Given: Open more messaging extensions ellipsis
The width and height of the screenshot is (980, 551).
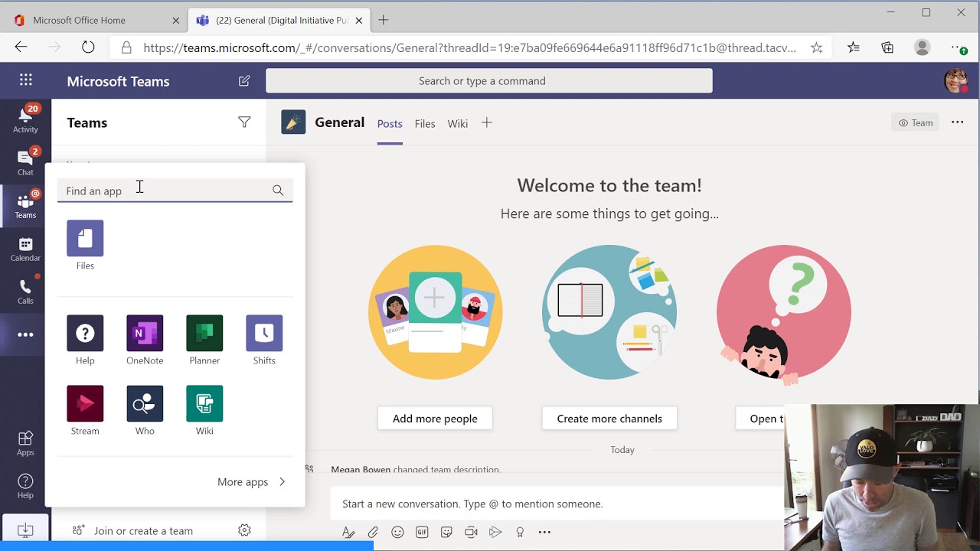Looking at the screenshot, I should (x=544, y=532).
